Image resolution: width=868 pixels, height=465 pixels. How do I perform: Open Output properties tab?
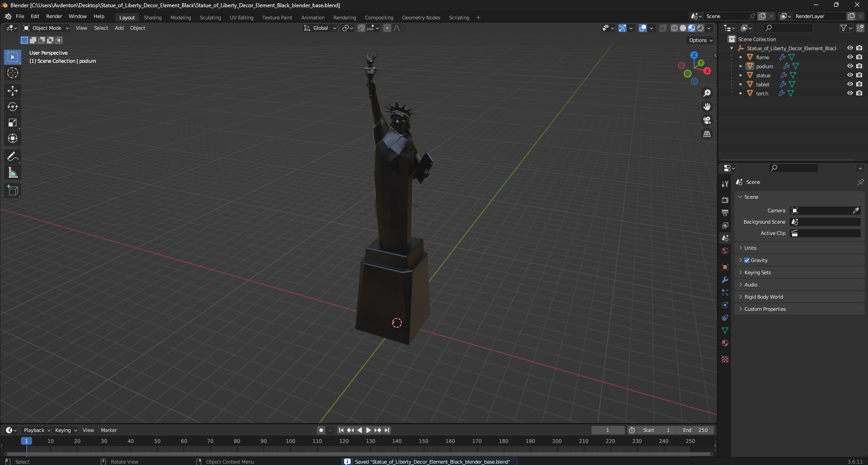pyautogui.click(x=725, y=212)
